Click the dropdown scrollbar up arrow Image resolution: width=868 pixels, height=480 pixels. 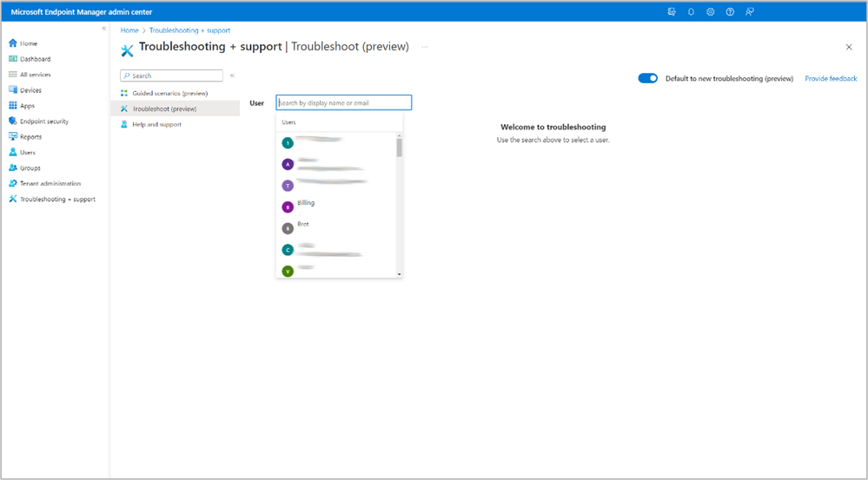(399, 135)
